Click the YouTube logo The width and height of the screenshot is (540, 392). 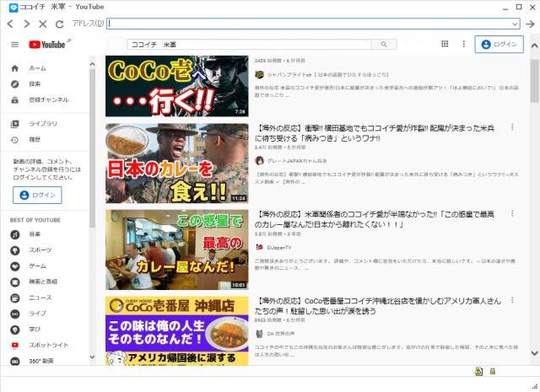tap(47, 45)
